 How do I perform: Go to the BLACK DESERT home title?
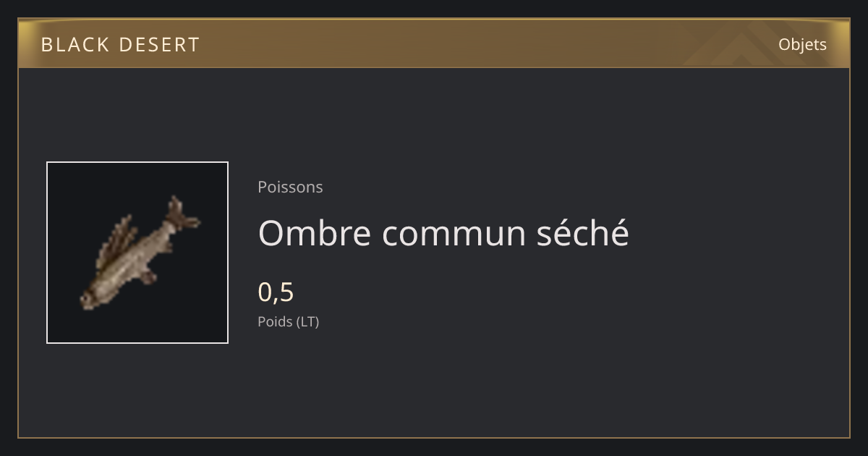[x=120, y=45]
